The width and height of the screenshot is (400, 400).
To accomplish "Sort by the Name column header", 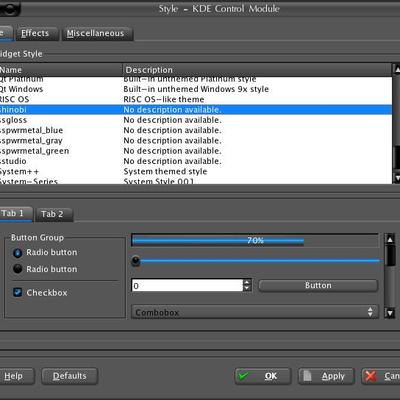I will click(x=61, y=70).
